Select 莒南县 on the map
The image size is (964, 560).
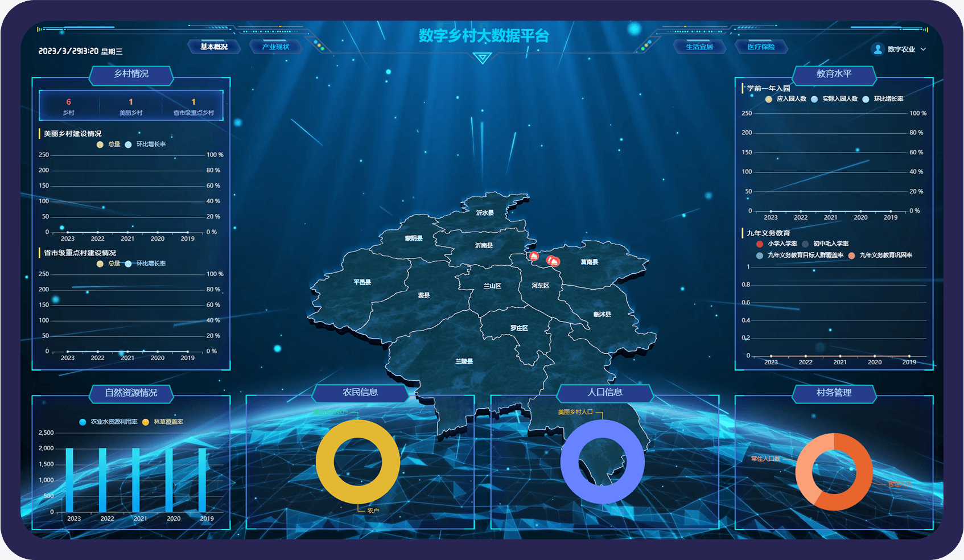(x=590, y=262)
